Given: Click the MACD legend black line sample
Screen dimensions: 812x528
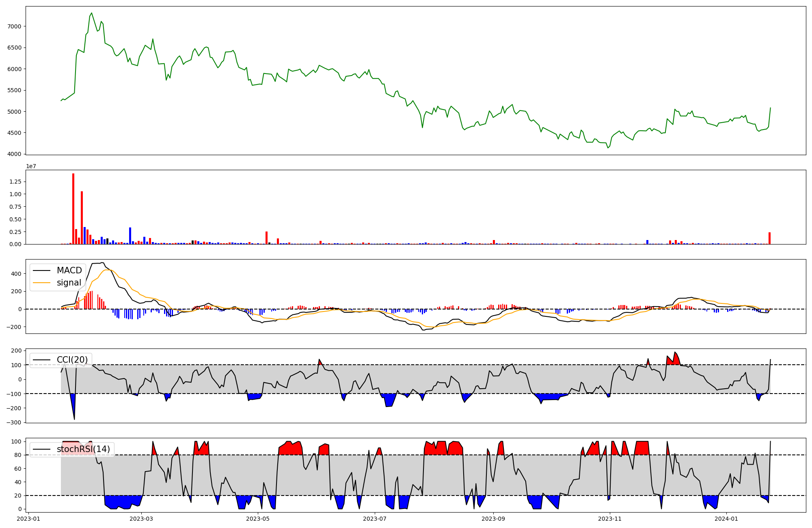Looking at the screenshot, I should 42,271.
